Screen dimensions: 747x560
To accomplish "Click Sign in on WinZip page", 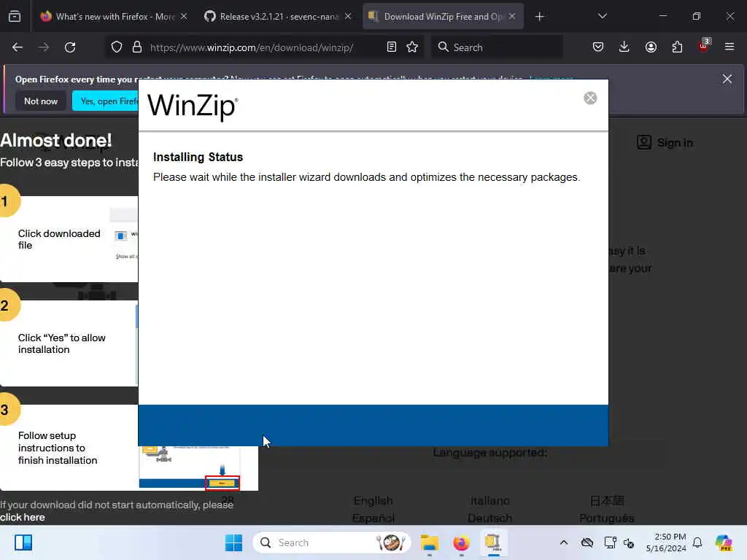I will [665, 143].
